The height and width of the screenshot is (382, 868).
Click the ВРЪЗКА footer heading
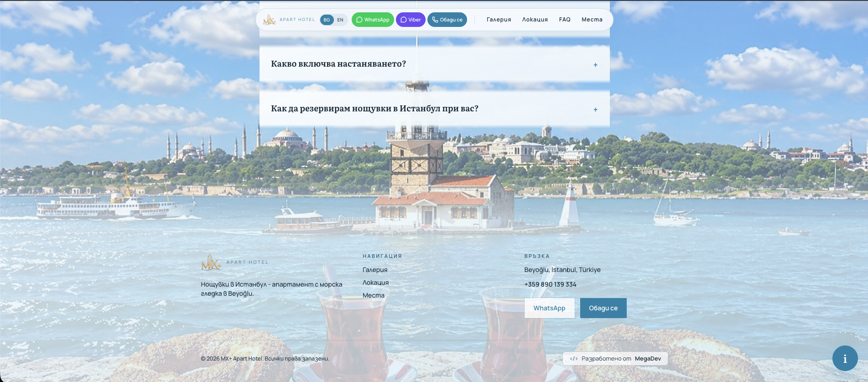537,256
